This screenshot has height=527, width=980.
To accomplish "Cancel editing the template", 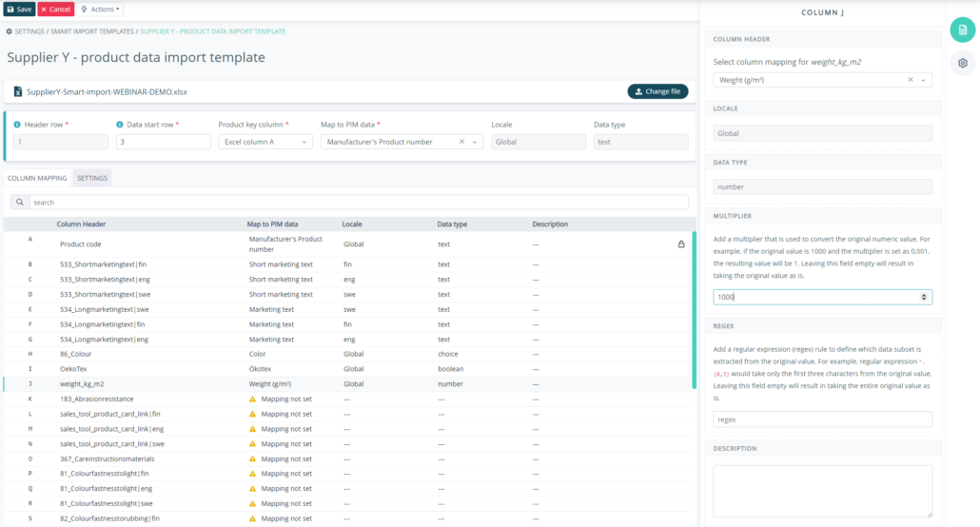I will (x=55, y=10).
